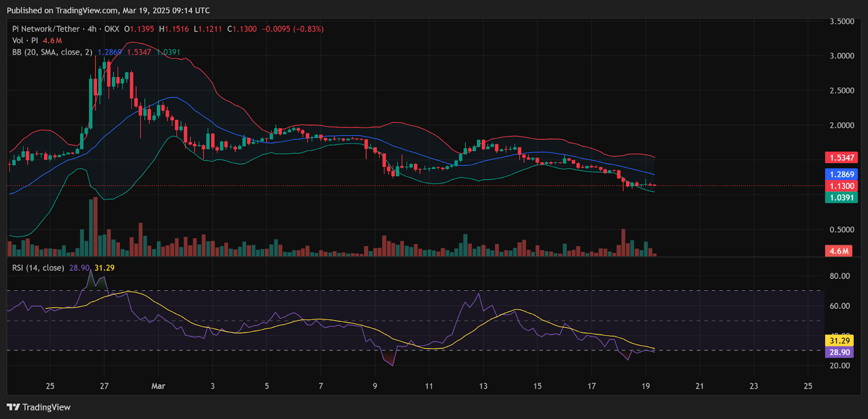This screenshot has height=419, width=868.
Task: Click the blue 1.2869 basis price tag
Action: pyautogui.click(x=841, y=175)
